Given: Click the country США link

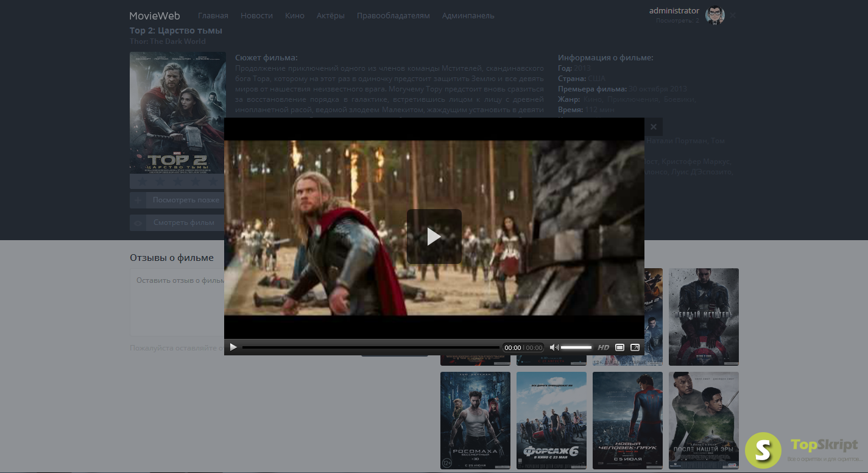Looking at the screenshot, I should coord(597,79).
